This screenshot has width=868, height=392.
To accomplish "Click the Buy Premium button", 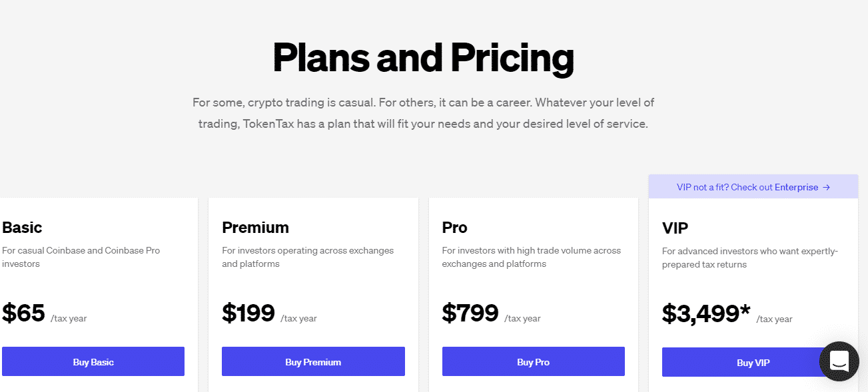I will pyautogui.click(x=313, y=361).
